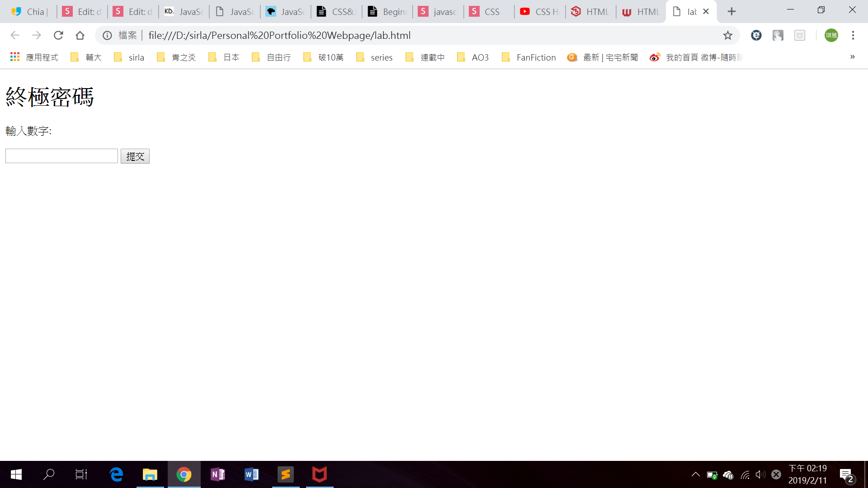Show hidden system tray icons
Viewport: 868px width, 488px height.
pos(695,474)
